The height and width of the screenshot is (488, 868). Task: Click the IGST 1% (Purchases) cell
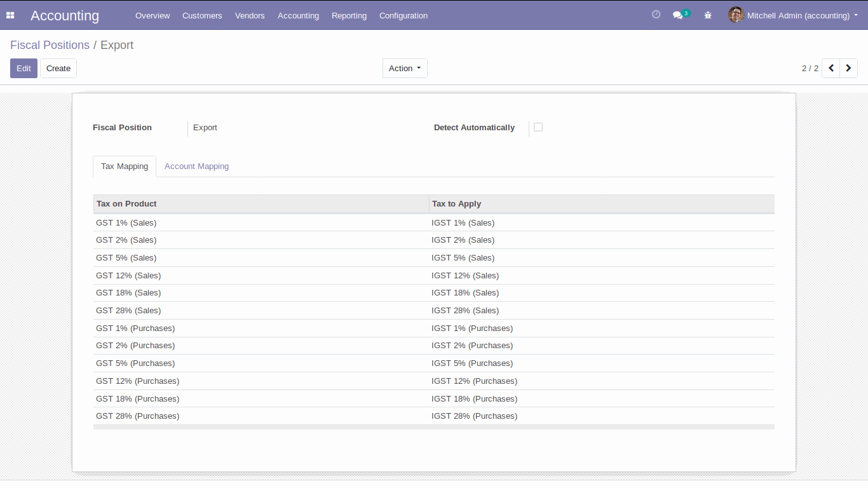coord(602,328)
